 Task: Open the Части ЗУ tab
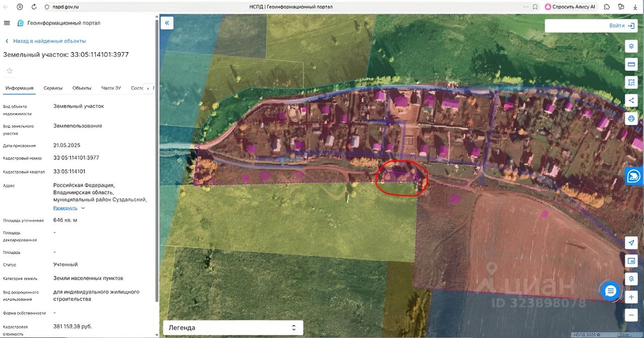111,88
